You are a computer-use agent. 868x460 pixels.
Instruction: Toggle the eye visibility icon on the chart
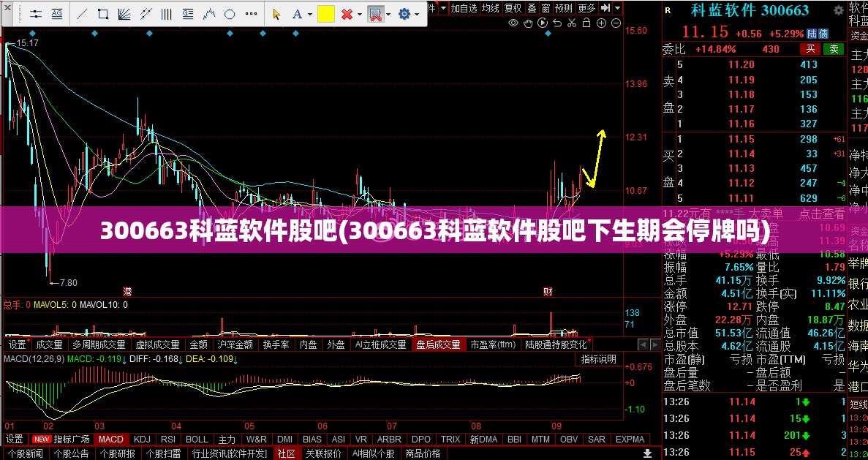[514, 23]
